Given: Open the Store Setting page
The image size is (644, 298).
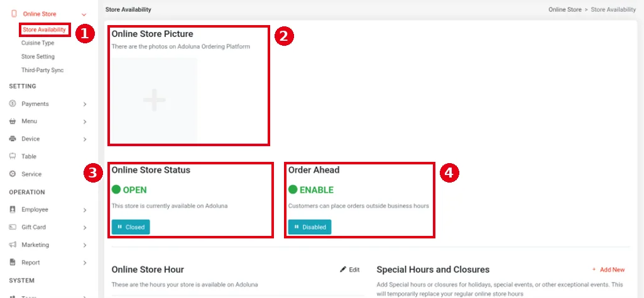Looking at the screenshot, I should (x=38, y=56).
